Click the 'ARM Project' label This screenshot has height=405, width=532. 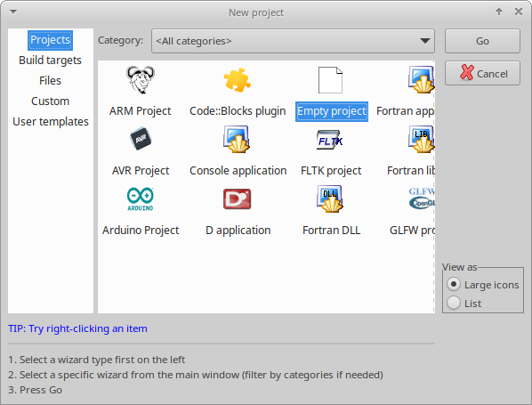(141, 111)
